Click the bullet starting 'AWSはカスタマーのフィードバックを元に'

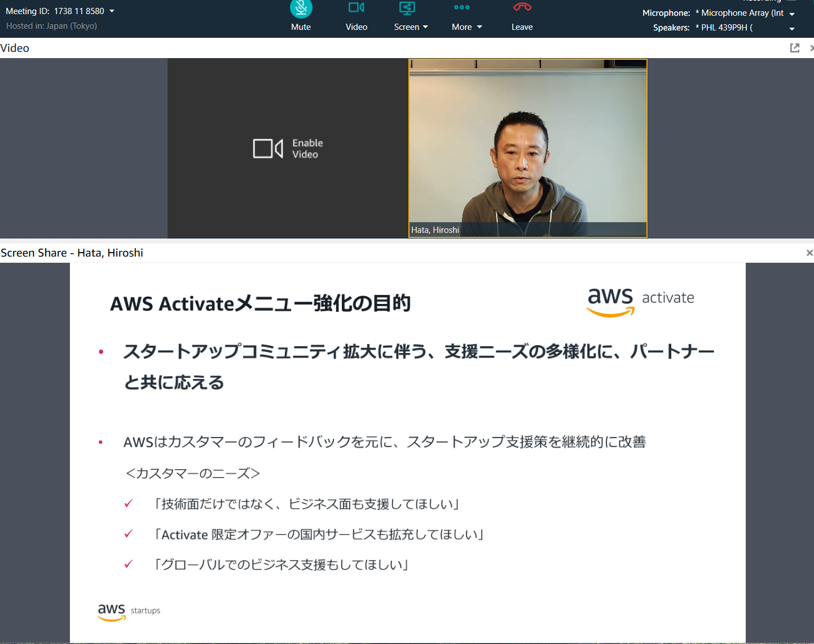tap(385, 442)
